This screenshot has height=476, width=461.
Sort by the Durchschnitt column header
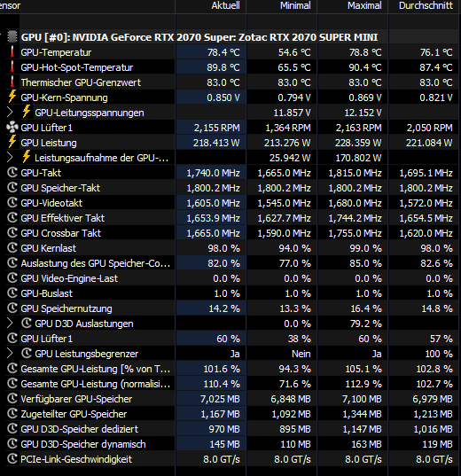425,6
